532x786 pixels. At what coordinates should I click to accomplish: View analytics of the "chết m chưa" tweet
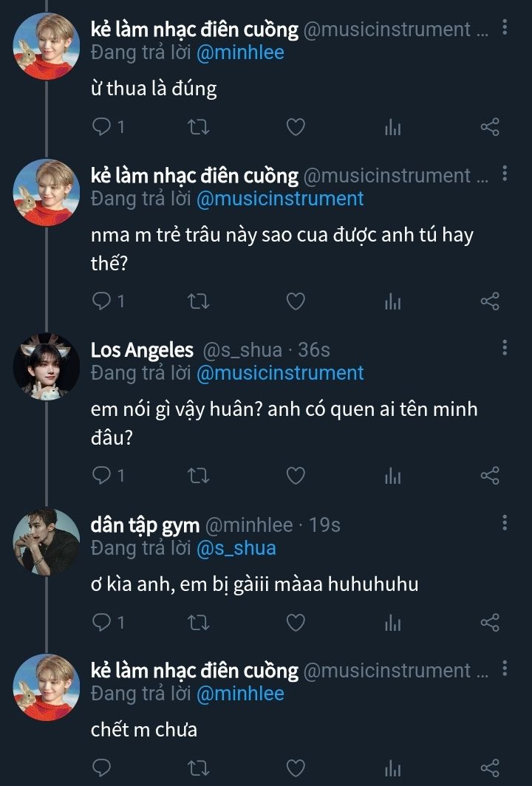[392, 768]
